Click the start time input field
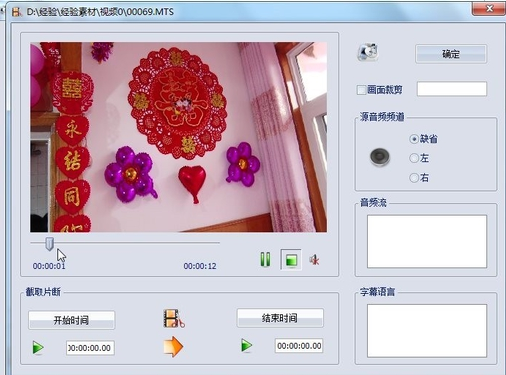Screen dimensions: 506x375 [x=90, y=348]
